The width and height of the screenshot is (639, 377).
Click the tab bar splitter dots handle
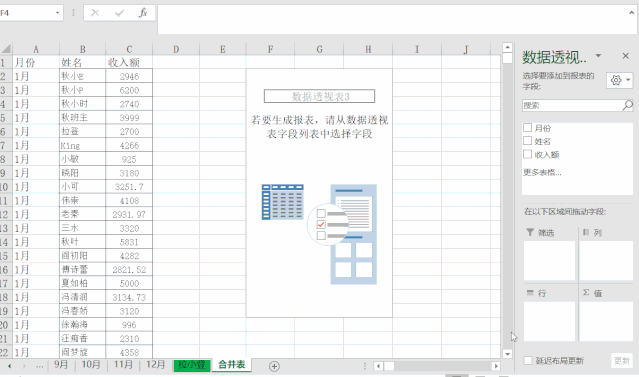point(365,366)
